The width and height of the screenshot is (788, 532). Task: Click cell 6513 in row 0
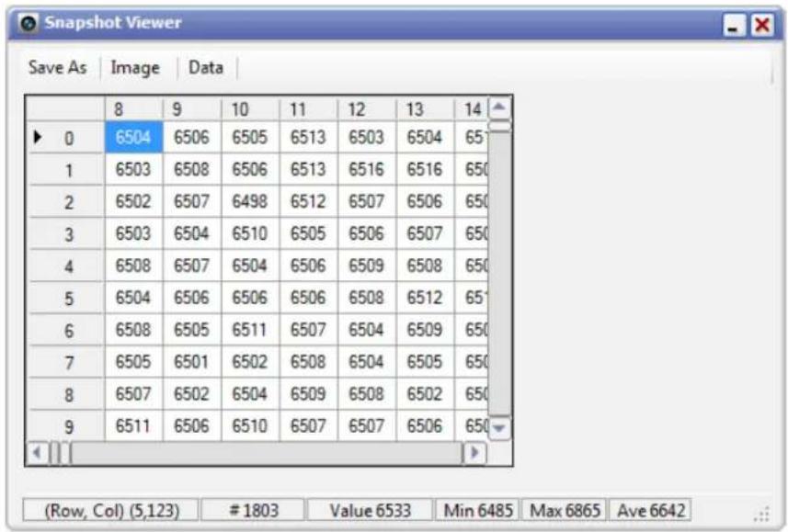[309, 137]
